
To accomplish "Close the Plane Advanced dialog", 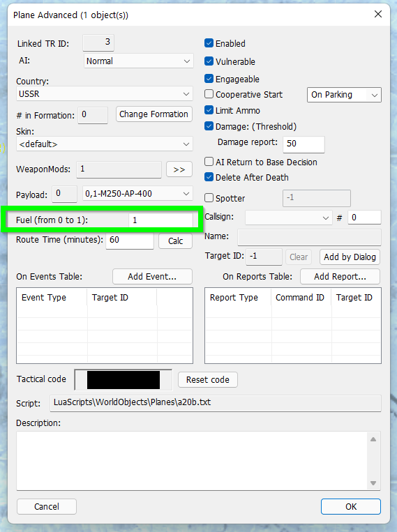I will [x=378, y=14].
